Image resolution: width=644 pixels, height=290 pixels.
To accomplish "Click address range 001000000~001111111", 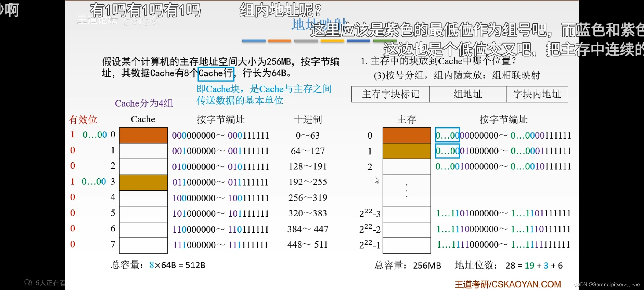I will [x=220, y=151].
